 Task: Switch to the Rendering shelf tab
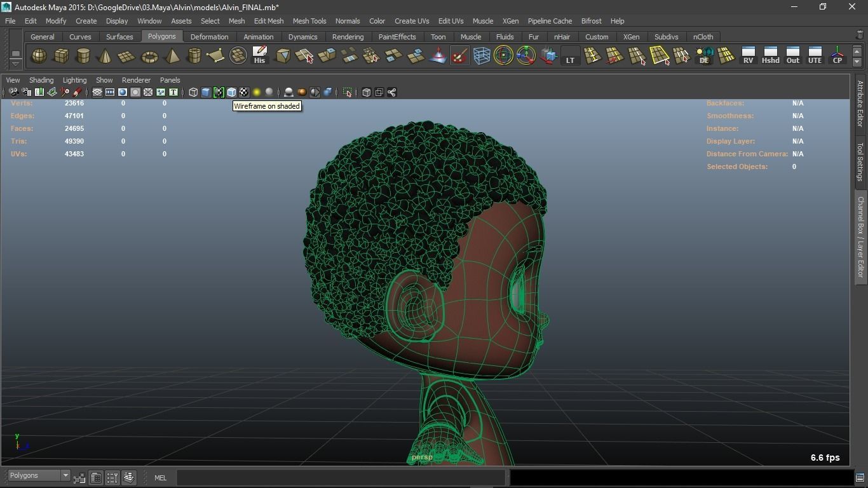pyautogui.click(x=348, y=37)
